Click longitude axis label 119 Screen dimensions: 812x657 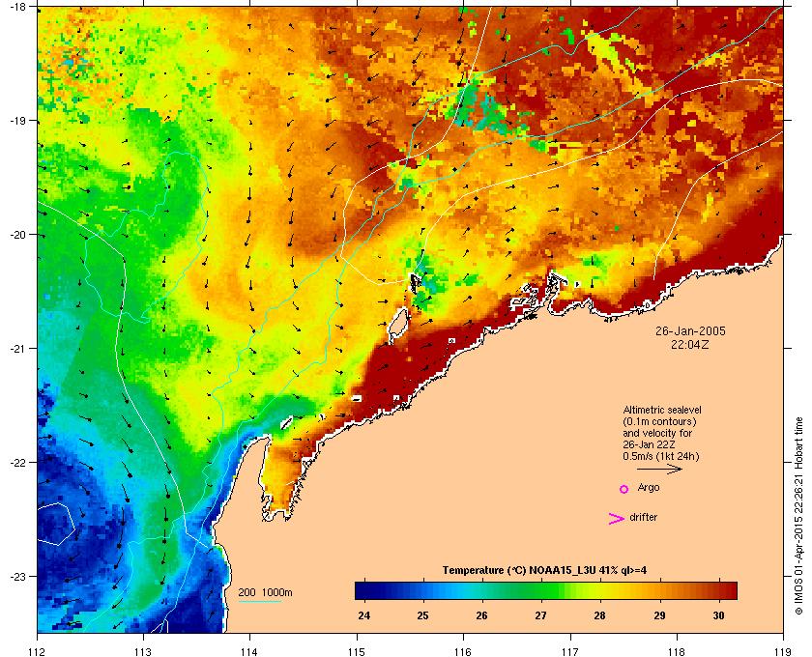tap(783, 652)
